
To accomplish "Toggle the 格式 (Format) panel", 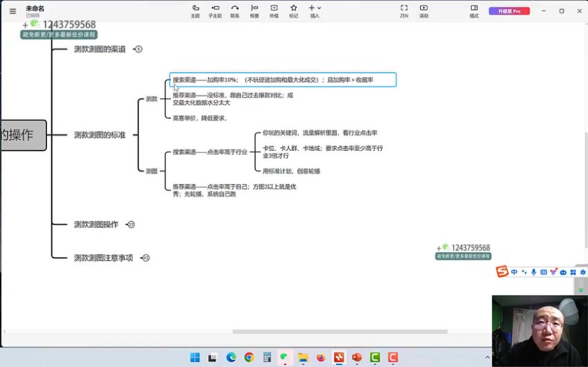I will tap(474, 10).
